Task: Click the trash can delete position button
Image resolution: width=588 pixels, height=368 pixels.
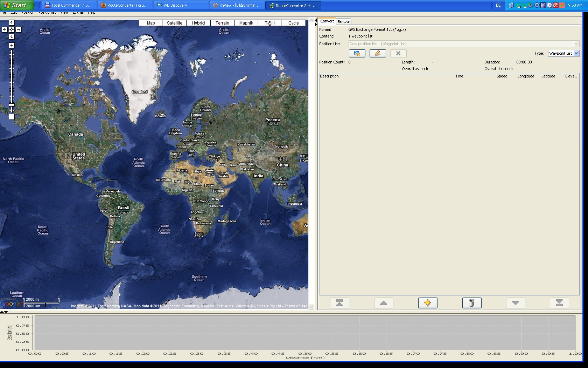Action: tap(471, 303)
